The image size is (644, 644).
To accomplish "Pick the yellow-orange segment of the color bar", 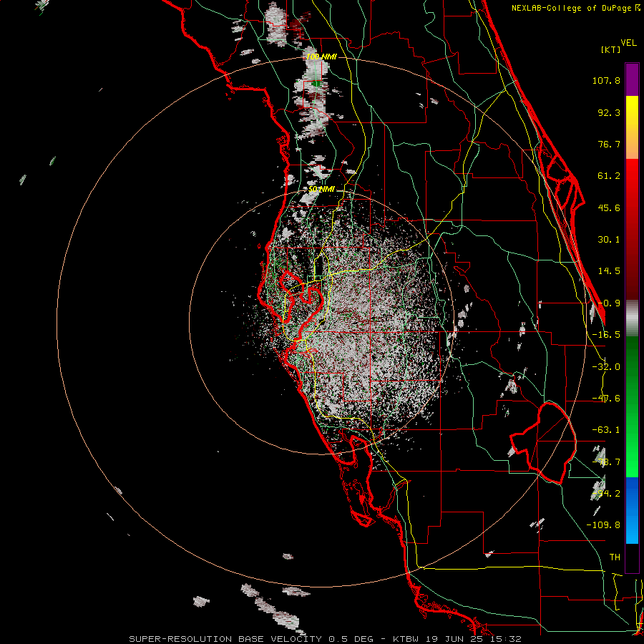I will (632, 127).
